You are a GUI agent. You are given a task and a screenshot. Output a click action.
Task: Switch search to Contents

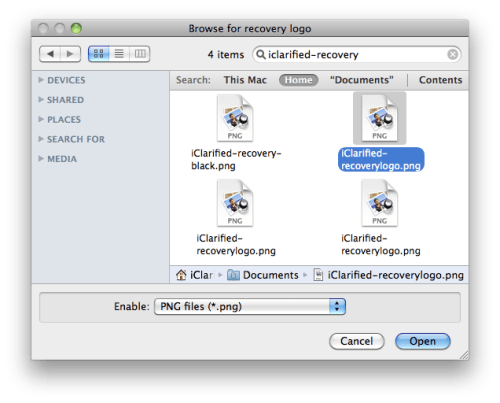(x=440, y=80)
